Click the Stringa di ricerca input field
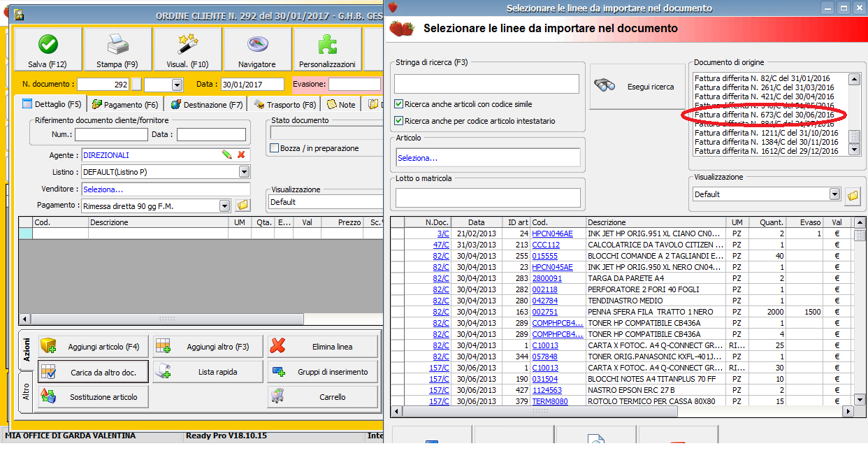868x453 pixels. click(x=486, y=84)
